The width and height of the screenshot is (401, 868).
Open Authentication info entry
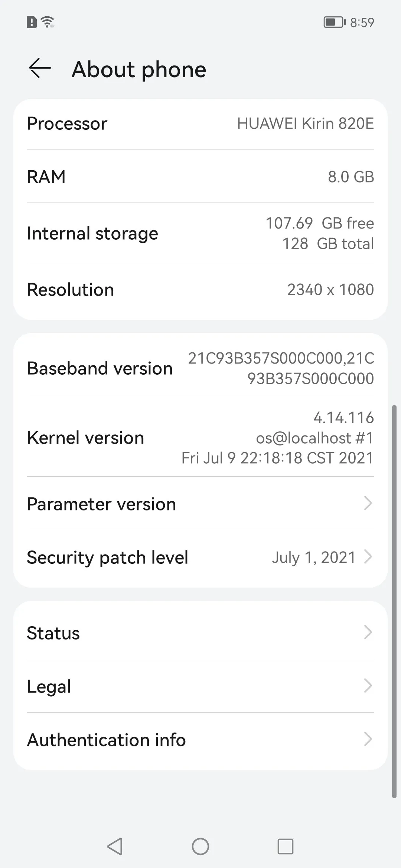[107, 740]
